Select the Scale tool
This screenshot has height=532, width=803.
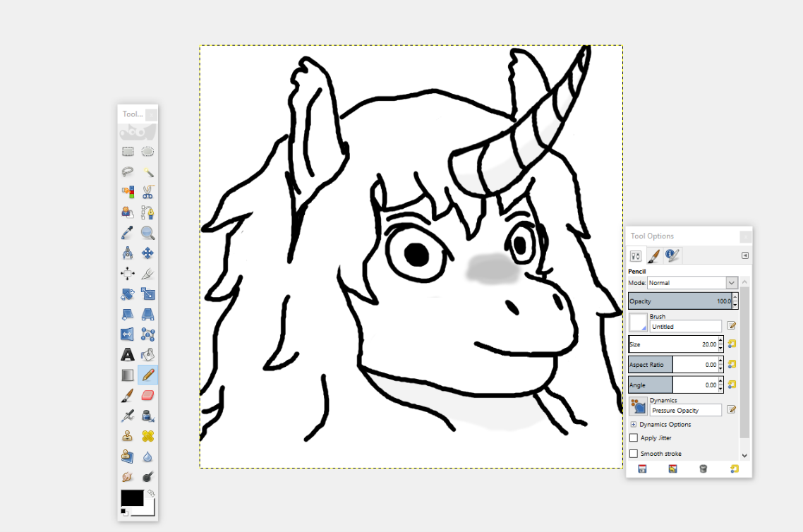(147, 294)
